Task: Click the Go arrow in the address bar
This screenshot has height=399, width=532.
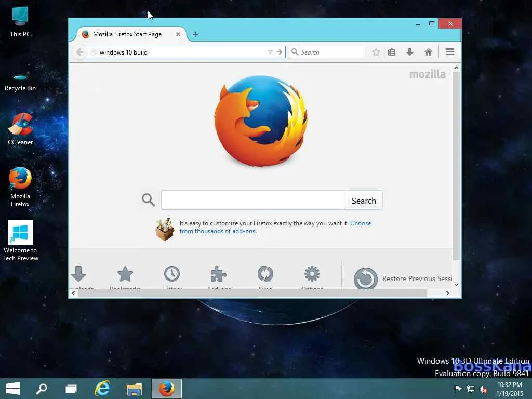Action: coord(279,52)
